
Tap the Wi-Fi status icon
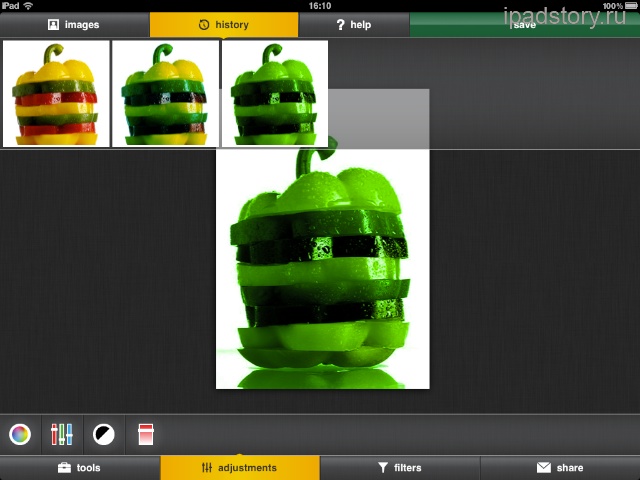click(28, 6)
